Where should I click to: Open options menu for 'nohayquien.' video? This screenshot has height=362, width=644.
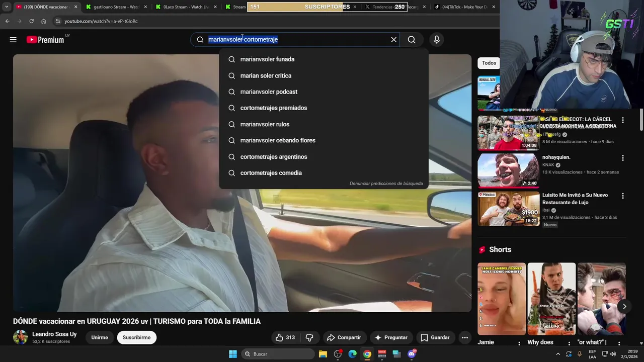click(623, 158)
